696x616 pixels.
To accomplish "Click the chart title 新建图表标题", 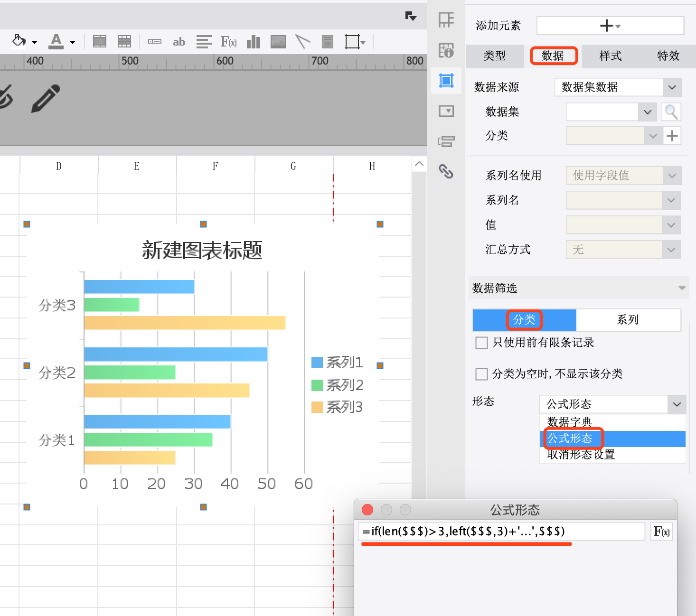I will point(202,250).
